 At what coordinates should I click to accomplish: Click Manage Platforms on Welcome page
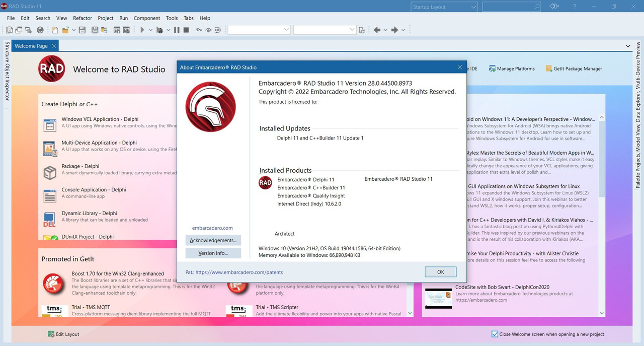512,68
